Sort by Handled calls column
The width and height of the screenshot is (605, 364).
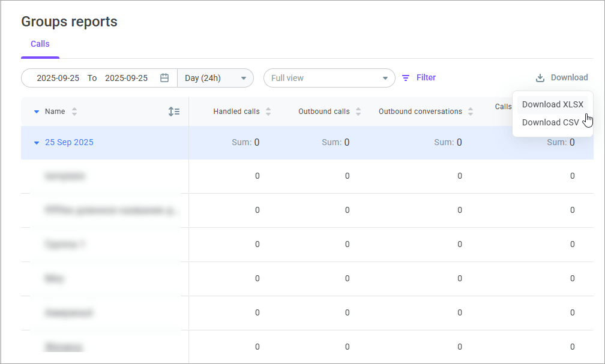268,112
